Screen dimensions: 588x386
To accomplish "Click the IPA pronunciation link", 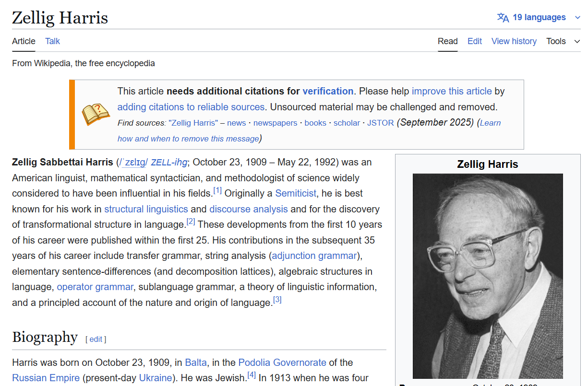I will coord(133,163).
